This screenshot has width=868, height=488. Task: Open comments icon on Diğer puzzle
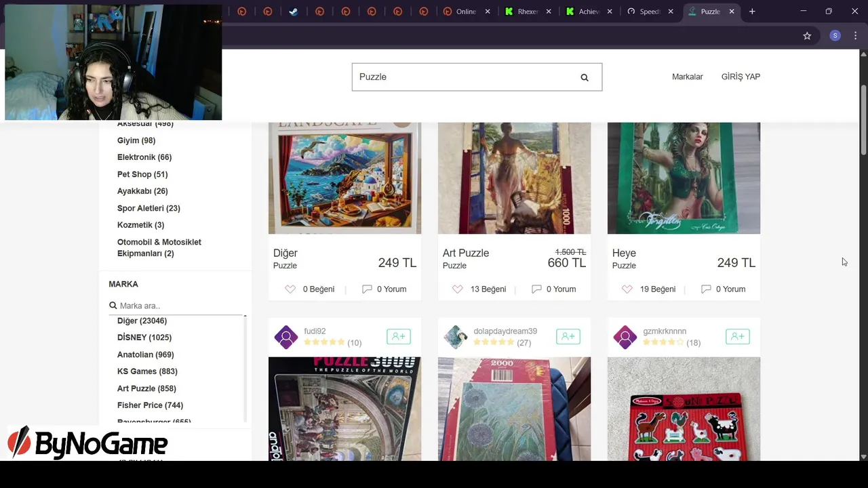(x=367, y=289)
